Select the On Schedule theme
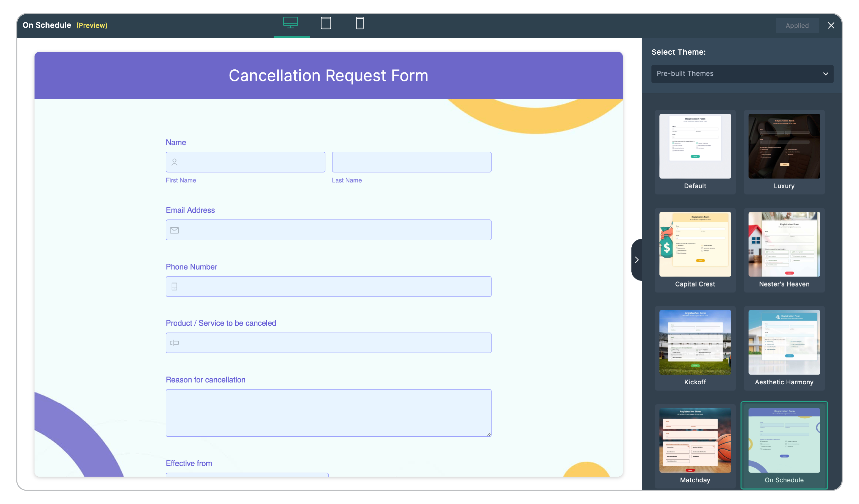859x504 pixels. coord(784,440)
